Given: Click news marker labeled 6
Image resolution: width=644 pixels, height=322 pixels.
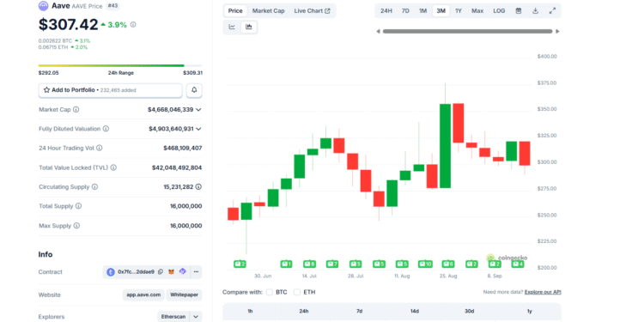Looking at the screenshot, I should coord(448,264).
